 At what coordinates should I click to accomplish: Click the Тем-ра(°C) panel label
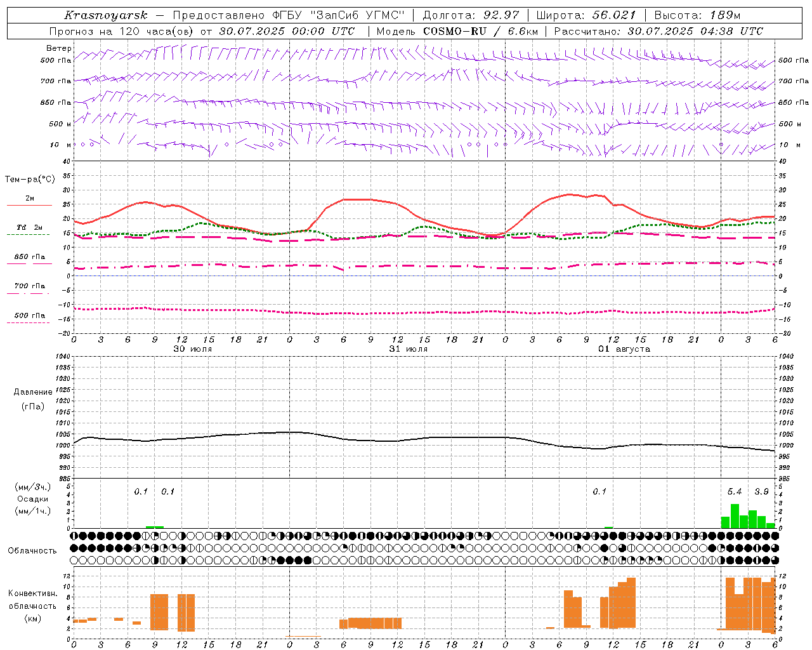[x=30, y=180]
